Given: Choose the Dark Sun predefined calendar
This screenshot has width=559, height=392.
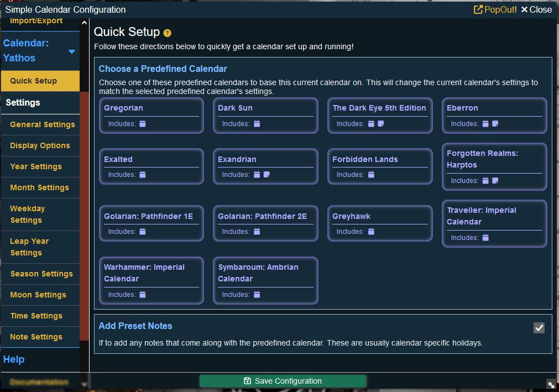Looking at the screenshot, I should point(265,116).
